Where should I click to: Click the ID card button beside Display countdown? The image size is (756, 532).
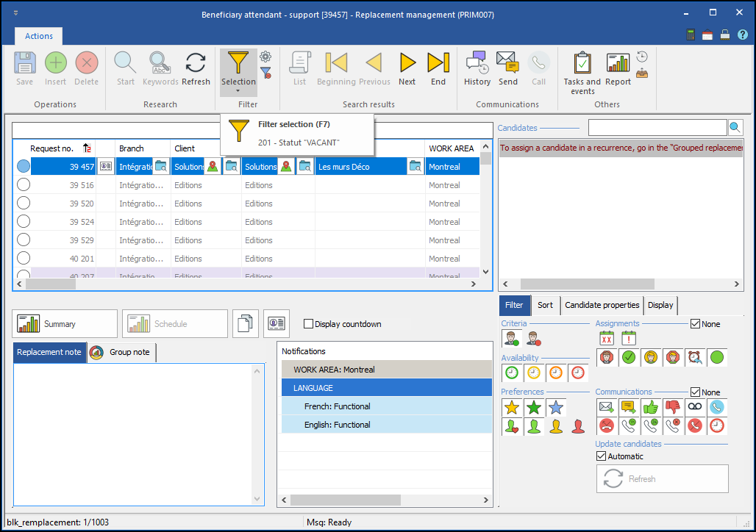277,323
